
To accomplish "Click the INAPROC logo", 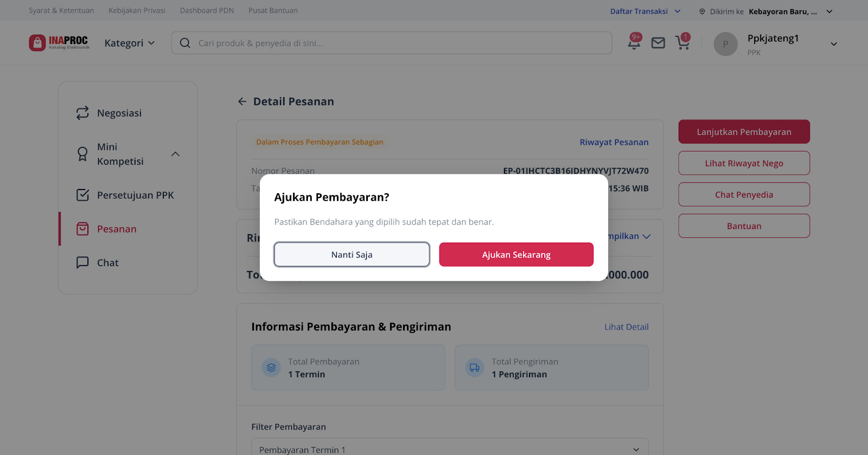I will tap(59, 43).
